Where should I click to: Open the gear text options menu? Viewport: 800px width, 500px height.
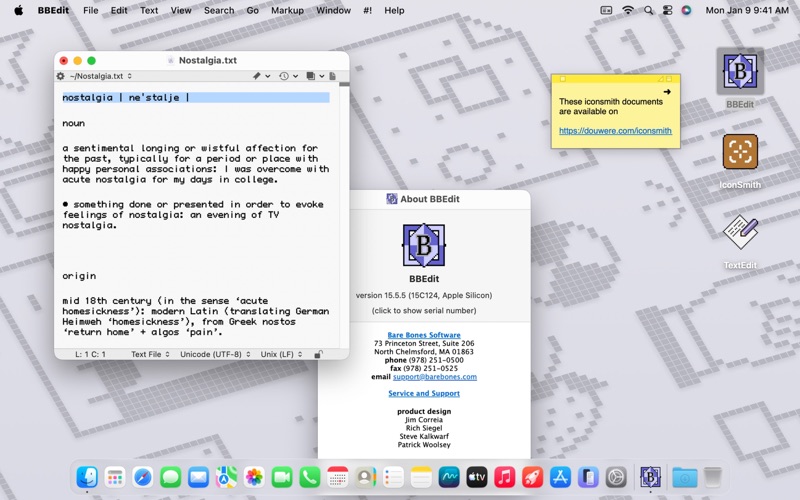60,76
